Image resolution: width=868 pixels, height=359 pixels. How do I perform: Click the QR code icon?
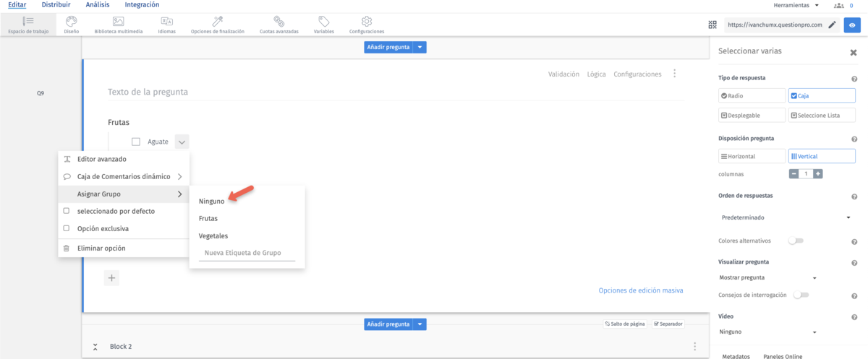pos(712,25)
